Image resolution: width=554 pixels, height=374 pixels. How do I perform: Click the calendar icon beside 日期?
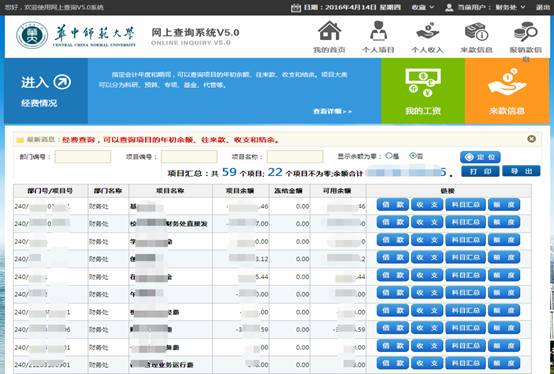(x=296, y=7)
